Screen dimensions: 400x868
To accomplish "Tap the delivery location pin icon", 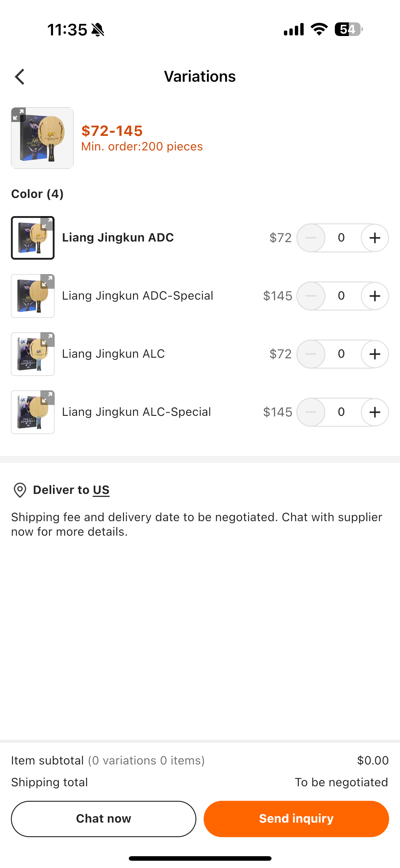I will pos(20,490).
